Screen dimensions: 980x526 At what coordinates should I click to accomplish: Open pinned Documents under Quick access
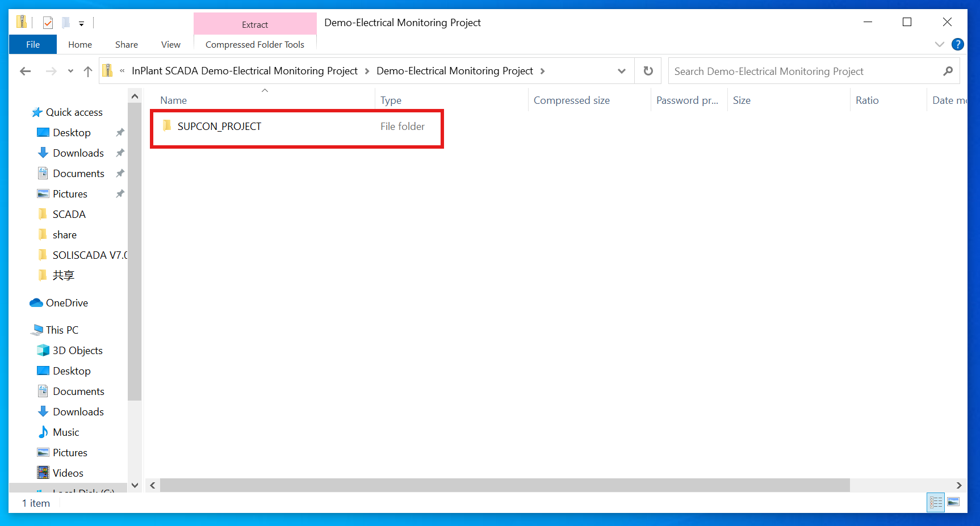(78, 174)
